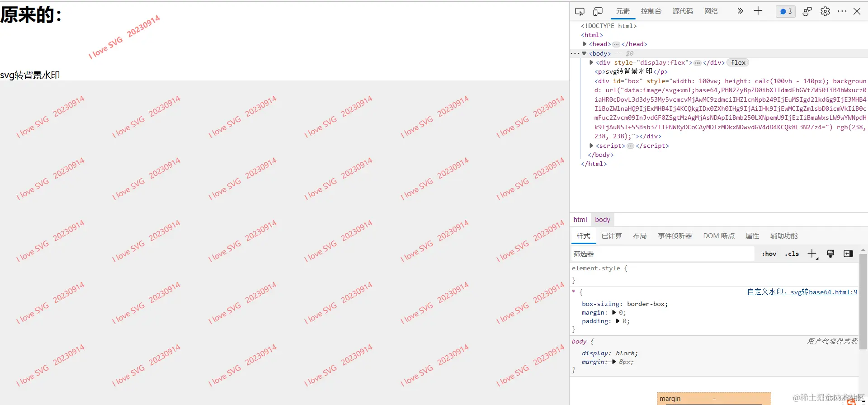Select the div id="box" node
868x405 pixels.
[x=730, y=108]
